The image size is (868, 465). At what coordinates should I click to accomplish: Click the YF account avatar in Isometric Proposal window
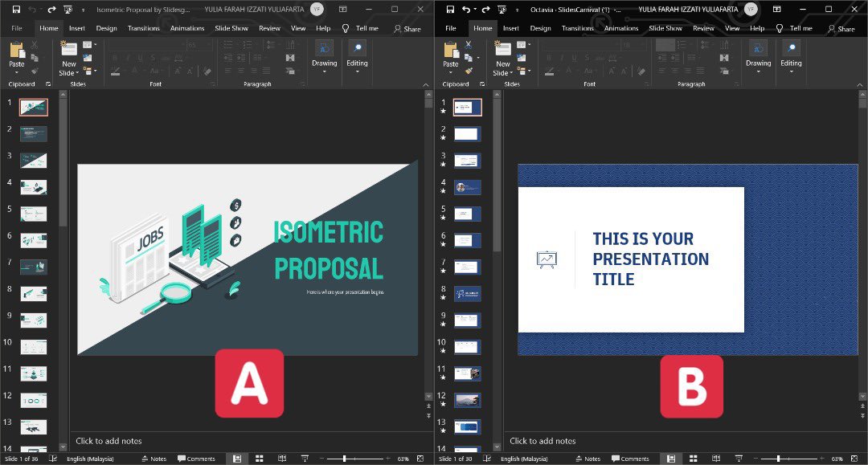317,10
